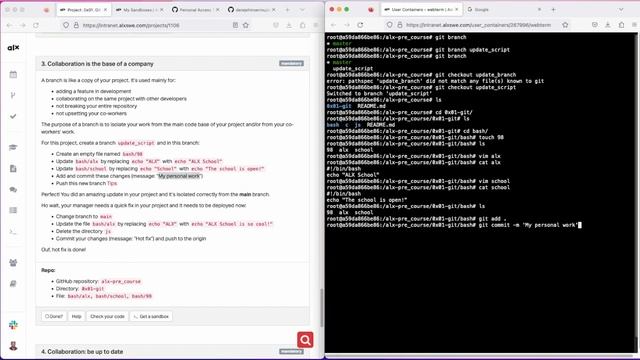Open the chat bubbles icon in sidebar
The height and width of the screenshot is (360, 640).
click(13, 189)
